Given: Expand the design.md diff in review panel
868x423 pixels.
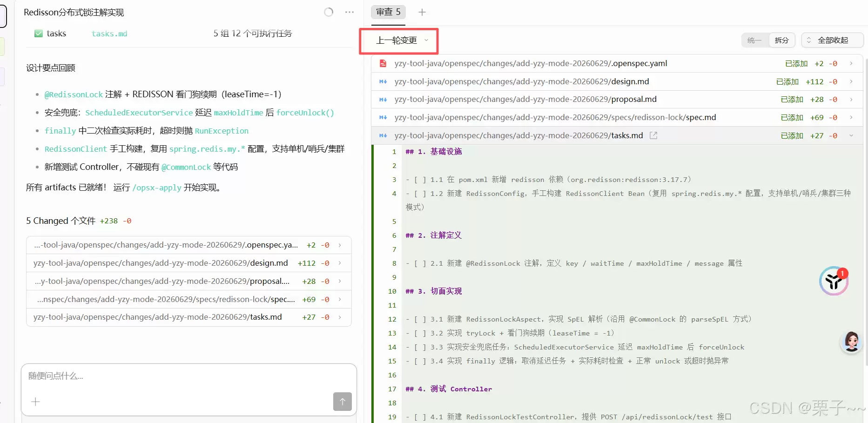Looking at the screenshot, I should click(851, 81).
